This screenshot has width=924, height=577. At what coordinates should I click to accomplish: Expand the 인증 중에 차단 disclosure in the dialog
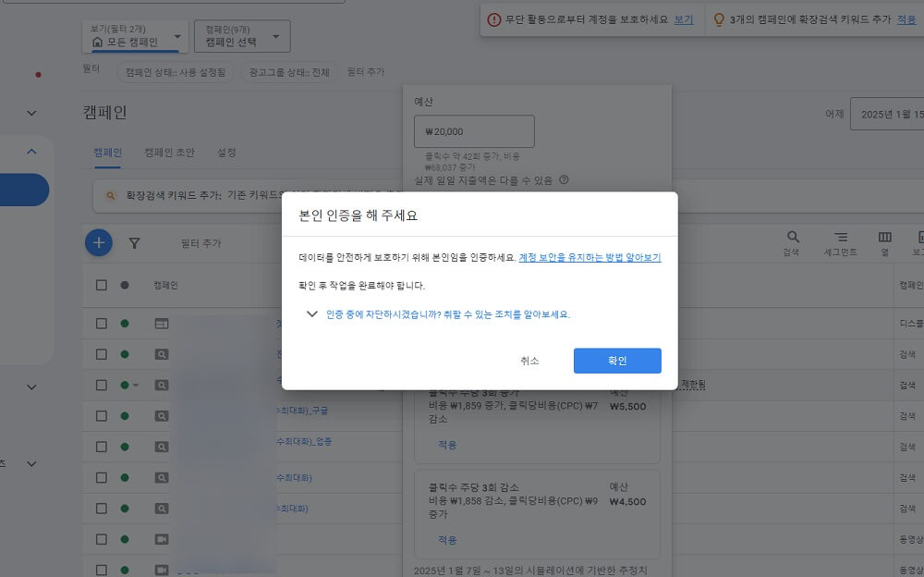pyautogui.click(x=312, y=314)
